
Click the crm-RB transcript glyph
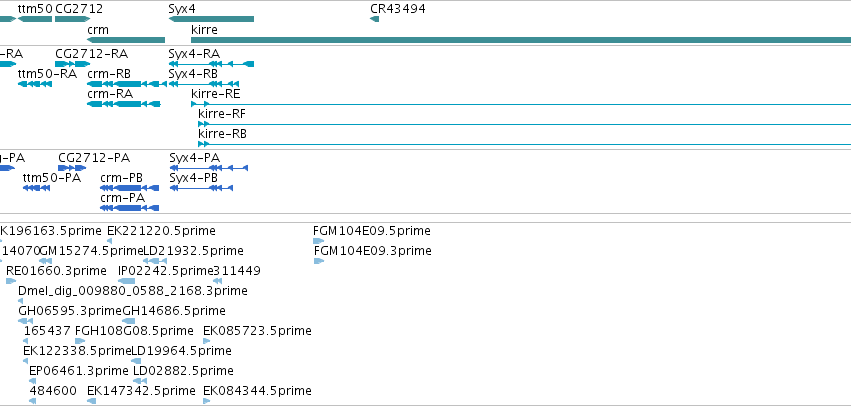(126, 84)
